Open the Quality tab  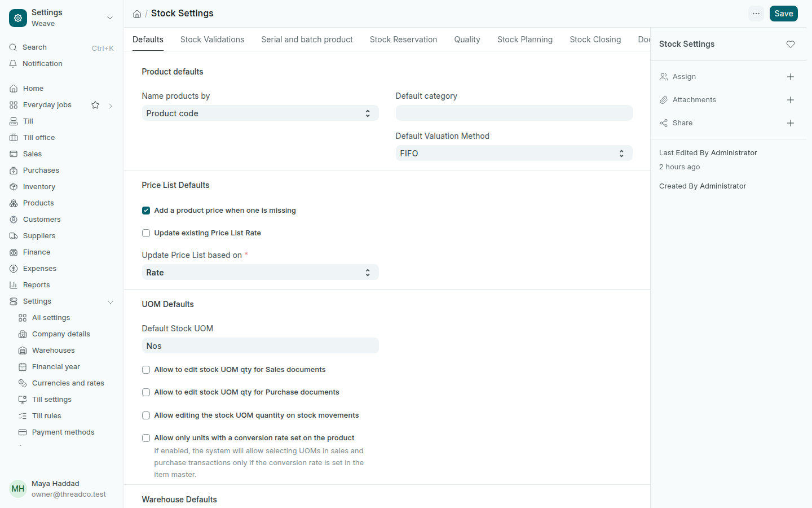(467, 40)
